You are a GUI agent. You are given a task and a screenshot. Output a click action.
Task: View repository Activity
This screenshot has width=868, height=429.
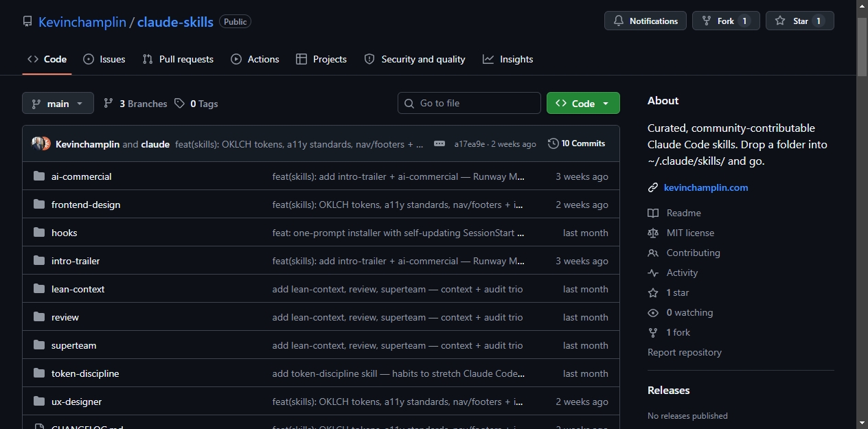[x=682, y=273]
